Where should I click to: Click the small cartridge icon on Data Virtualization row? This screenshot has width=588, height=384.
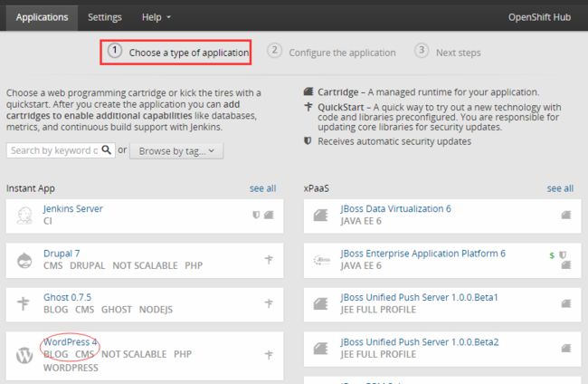566,215
